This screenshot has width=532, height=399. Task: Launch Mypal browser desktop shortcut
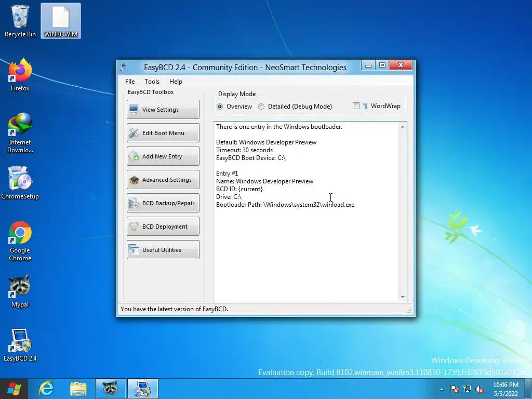(20, 291)
